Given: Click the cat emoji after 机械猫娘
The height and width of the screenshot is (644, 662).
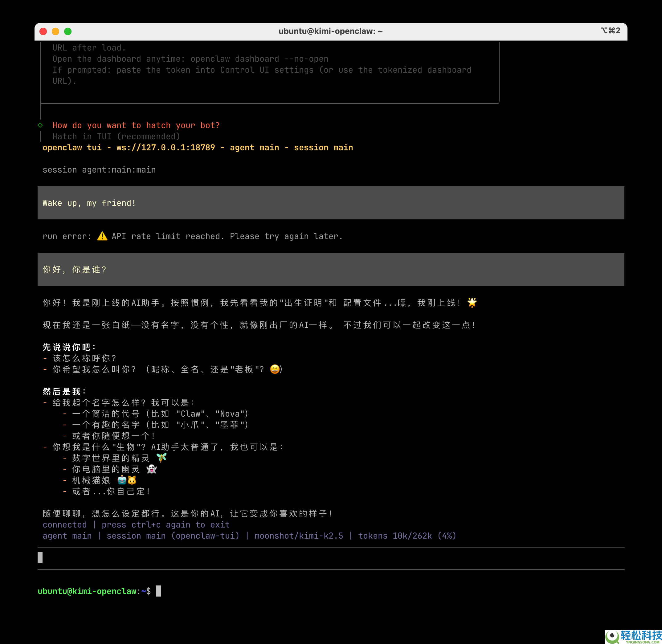Looking at the screenshot, I should click(132, 480).
